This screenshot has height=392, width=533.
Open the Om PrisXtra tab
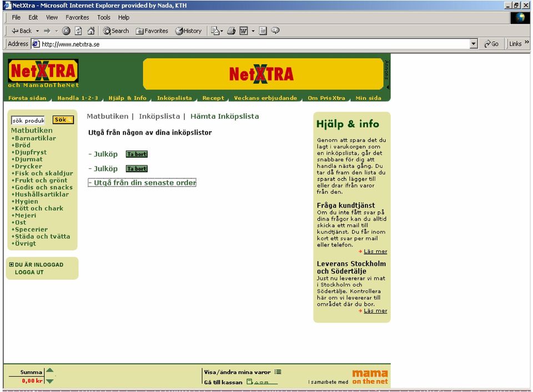[x=326, y=98]
